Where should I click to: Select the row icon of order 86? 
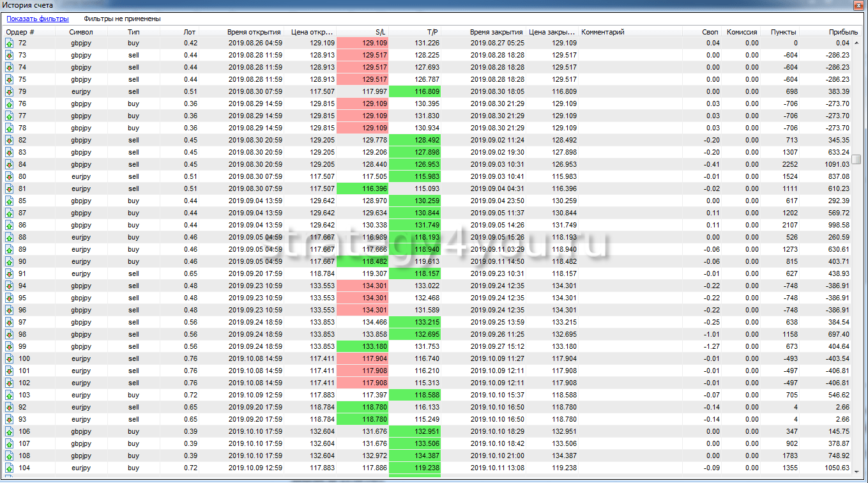(x=9, y=225)
